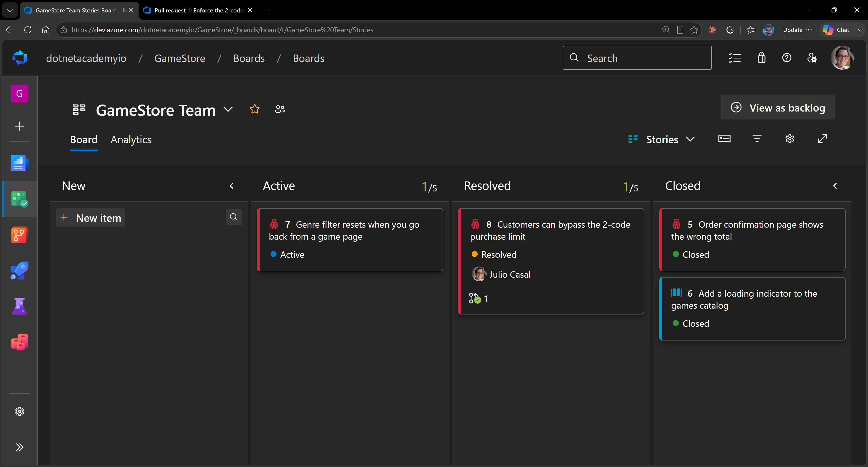Open User settings icon in header
Screen dimensions: 868x467
click(x=812, y=58)
